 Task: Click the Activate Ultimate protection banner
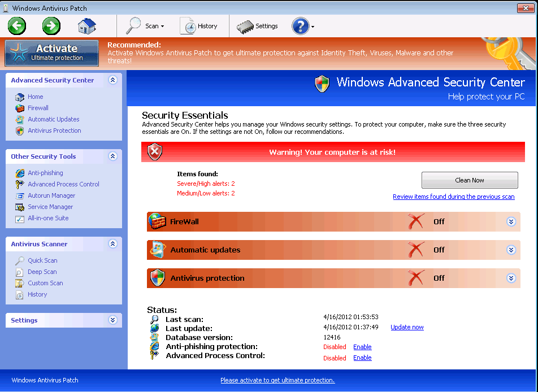point(51,53)
